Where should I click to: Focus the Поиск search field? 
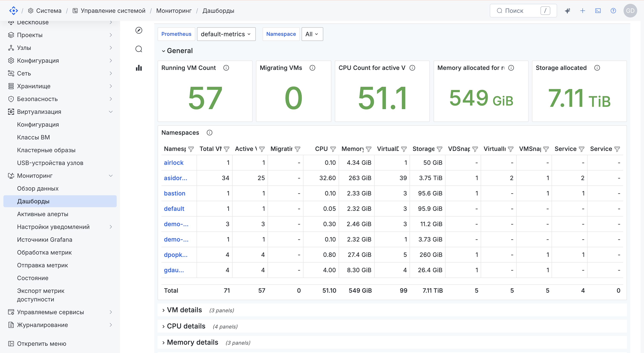click(523, 11)
